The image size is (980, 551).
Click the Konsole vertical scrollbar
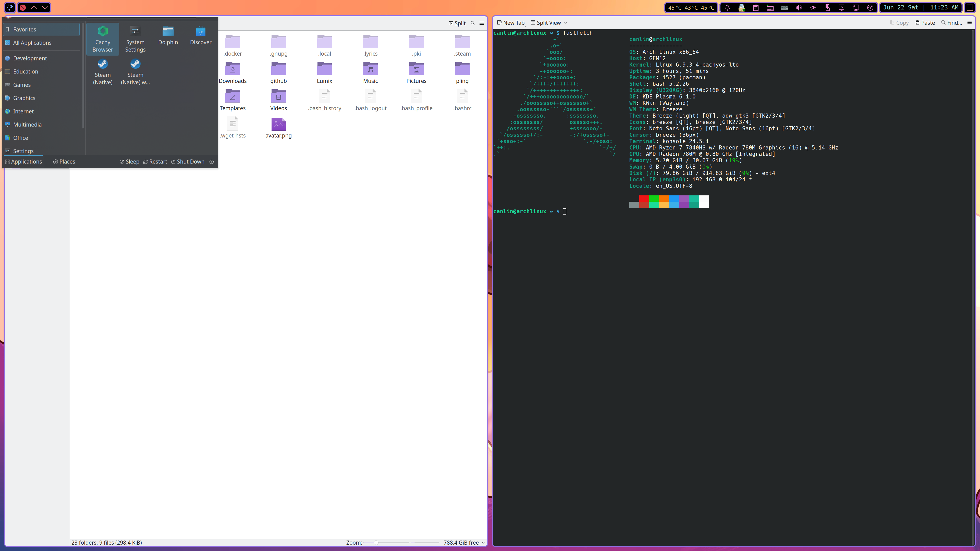[x=973, y=287]
